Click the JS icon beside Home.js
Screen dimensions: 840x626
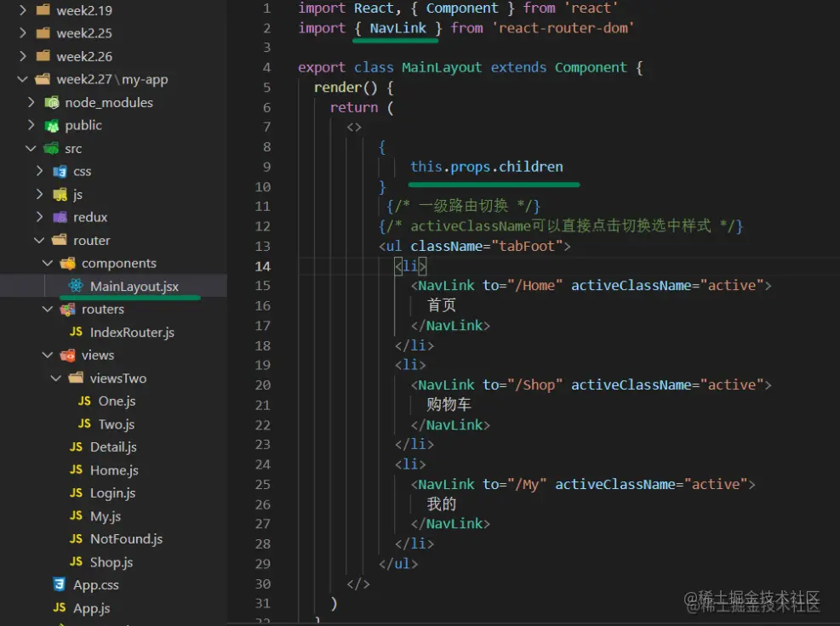tap(76, 469)
